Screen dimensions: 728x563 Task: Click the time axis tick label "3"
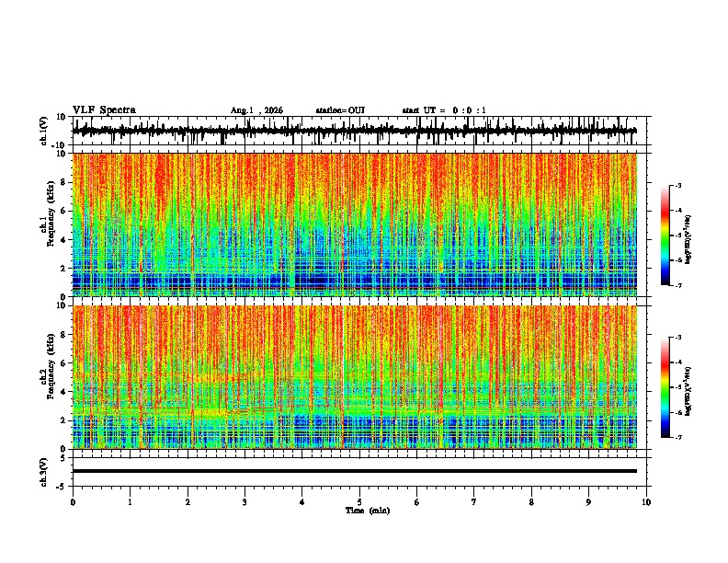tap(245, 502)
